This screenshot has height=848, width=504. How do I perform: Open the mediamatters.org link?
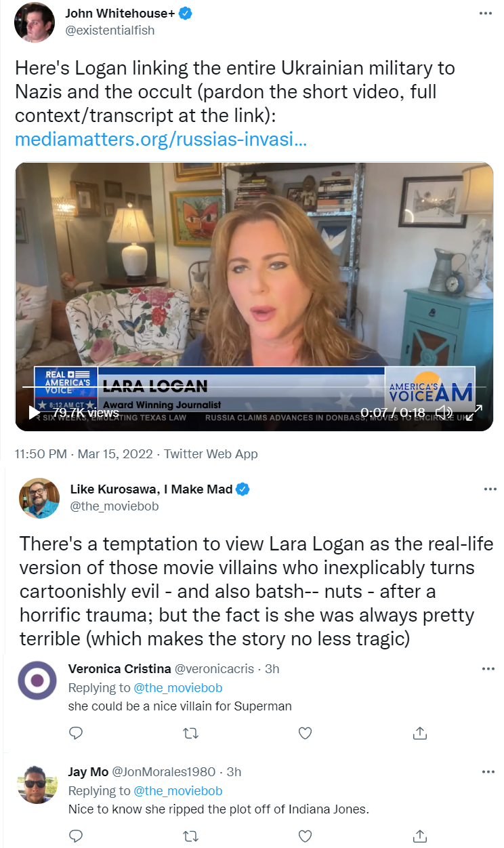[x=161, y=139]
